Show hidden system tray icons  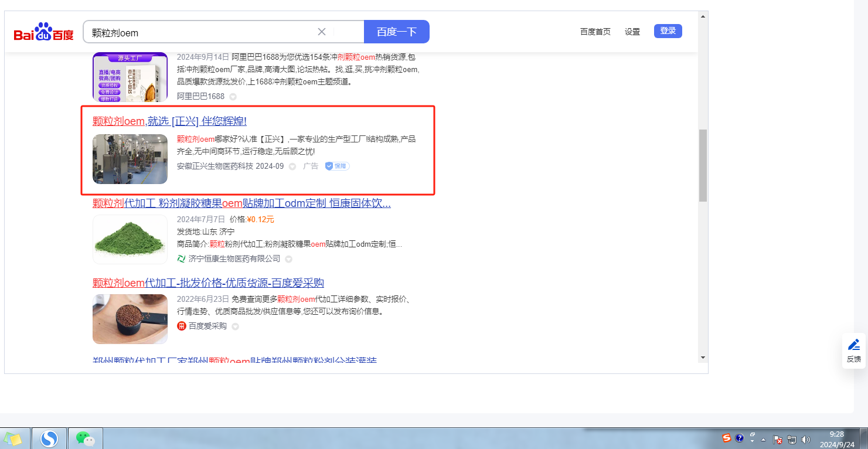pyautogui.click(x=763, y=439)
